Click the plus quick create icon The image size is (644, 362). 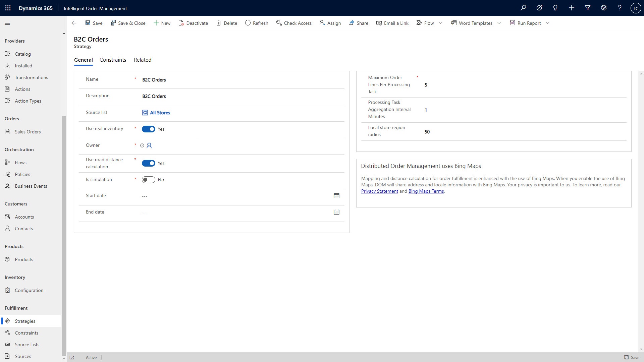coord(572,8)
